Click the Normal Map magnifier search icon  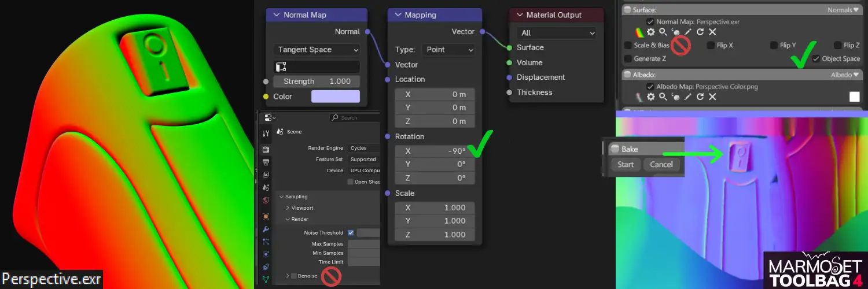[663, 32]
